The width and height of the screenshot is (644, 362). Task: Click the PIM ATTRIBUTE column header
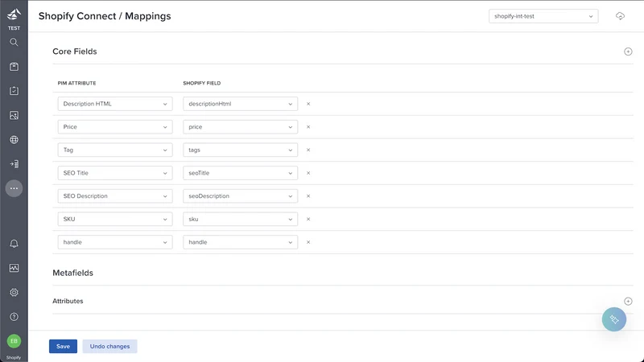pos(76,83)
